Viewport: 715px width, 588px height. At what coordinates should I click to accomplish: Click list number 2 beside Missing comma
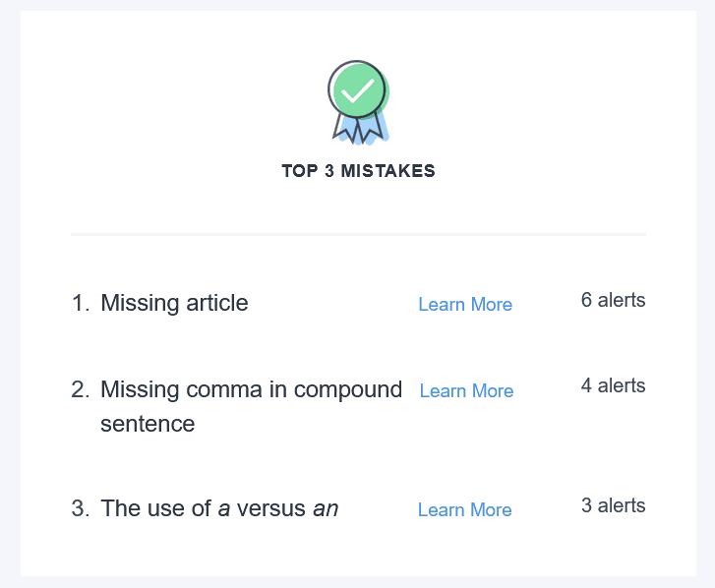point(80,389)
